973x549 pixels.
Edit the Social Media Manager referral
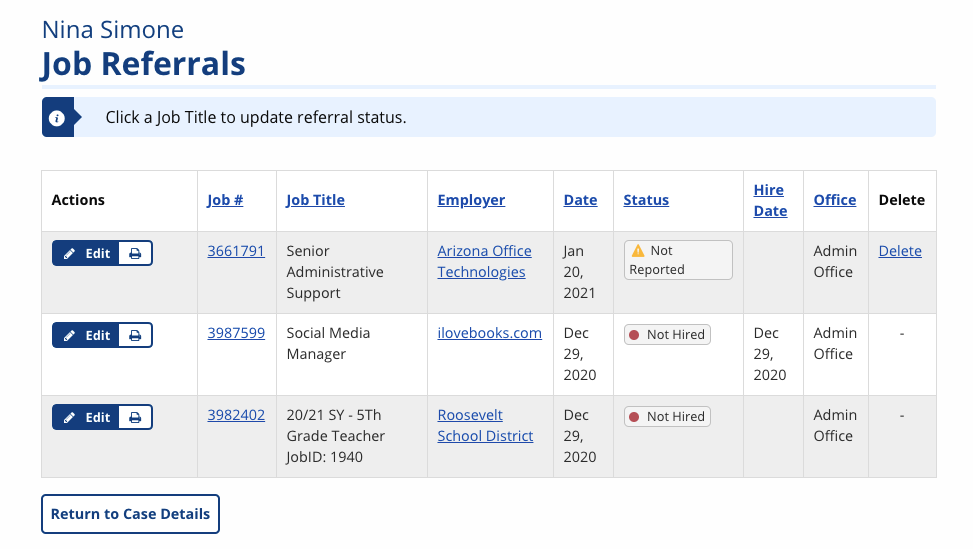[86, 335]
